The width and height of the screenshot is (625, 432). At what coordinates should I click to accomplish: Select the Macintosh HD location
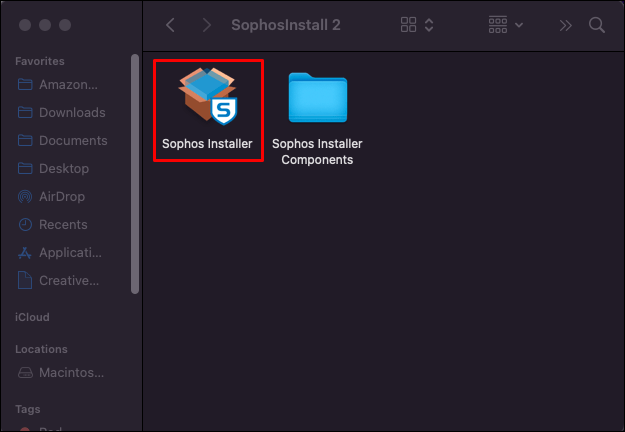(68, 373)
